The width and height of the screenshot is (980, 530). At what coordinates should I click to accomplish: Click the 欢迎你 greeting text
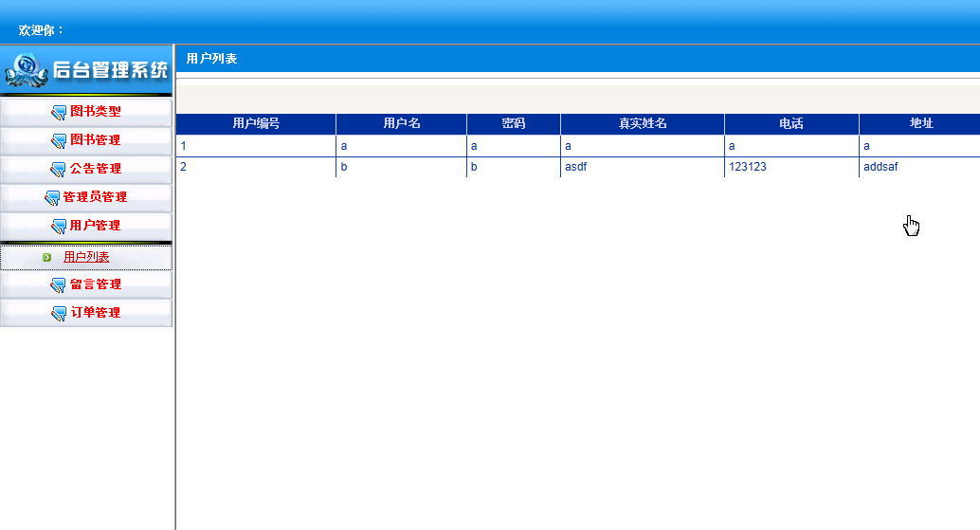(41, 30)
